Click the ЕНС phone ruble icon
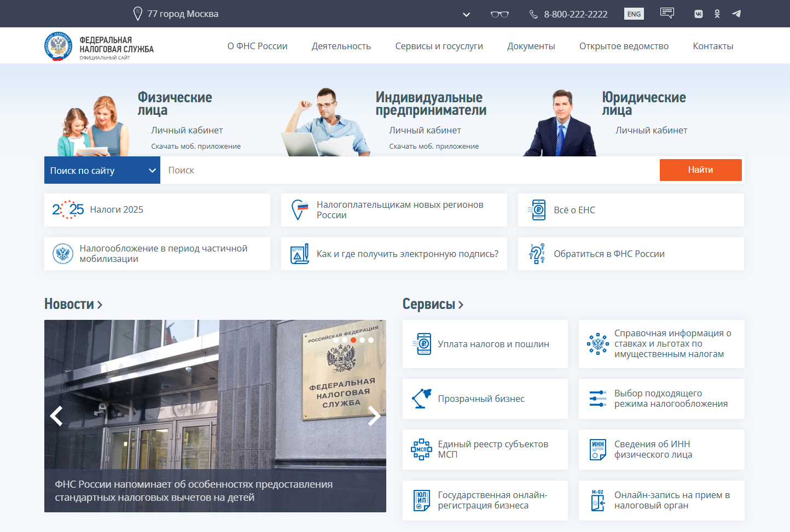This screenshot has height=532, width=790. tap(537, 210)
